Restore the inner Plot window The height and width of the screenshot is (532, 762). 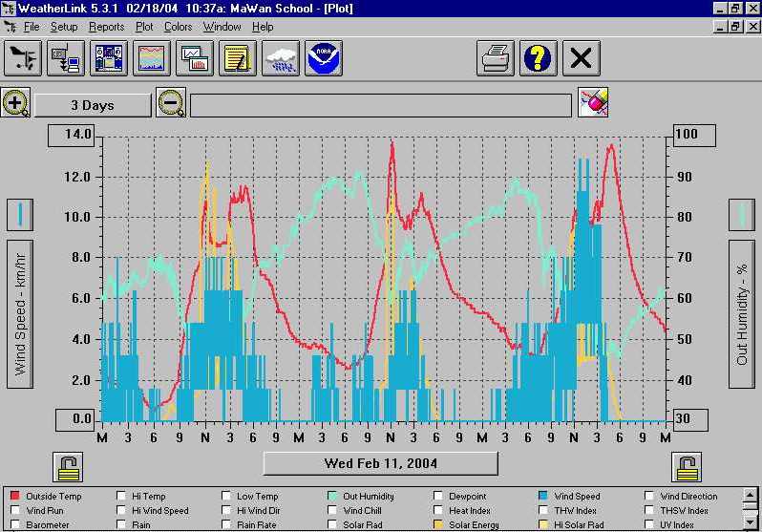pyautogui.click(x=735, y=27)
